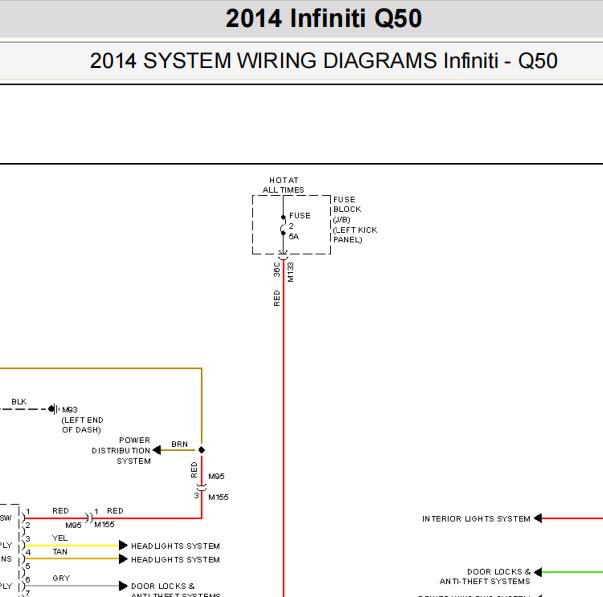Click the "2014 SYSTEM WIRING DIAGRAMS Infiniti - Q50" subtitle
The height and width of the screenshot is (597, 603).
[323, 61]
